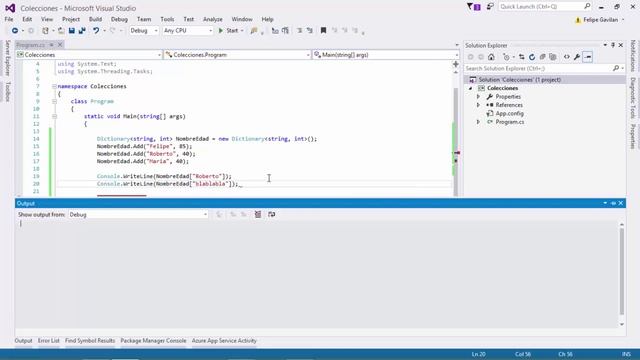Image resolution: width=640 pixels, height=360 pixels.
Task: Collapse the Colecciones project node
Action: (471, 88)
